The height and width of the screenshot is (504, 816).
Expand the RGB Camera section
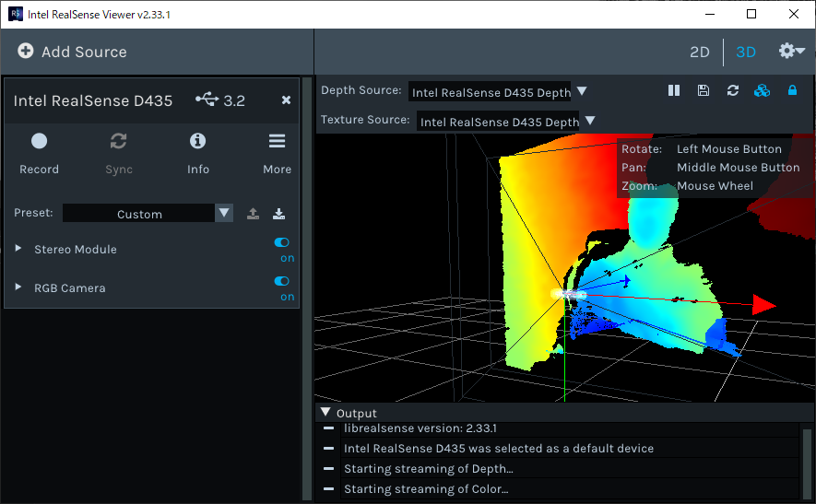pos(18,287)
